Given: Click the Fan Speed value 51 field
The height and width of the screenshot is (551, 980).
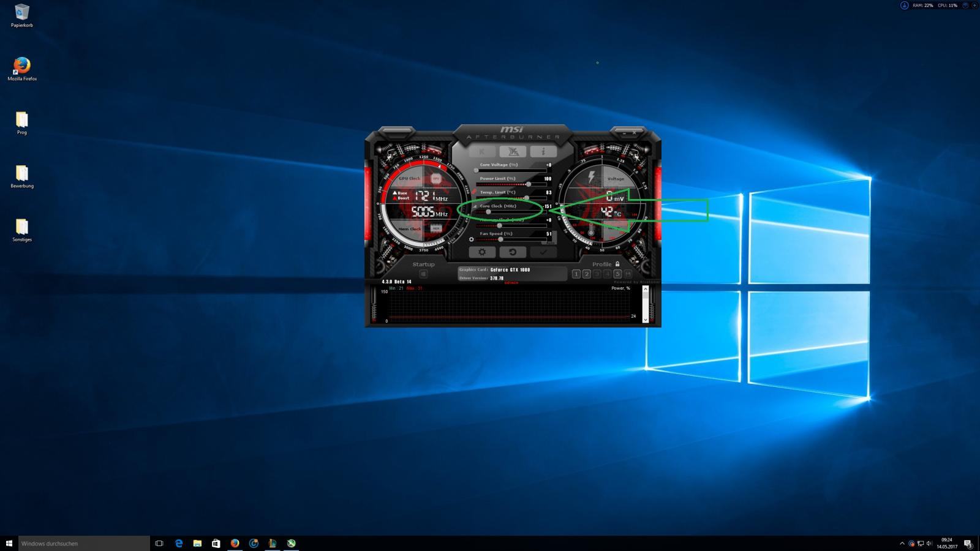Looking at the screenshot, I should point(549,234).
